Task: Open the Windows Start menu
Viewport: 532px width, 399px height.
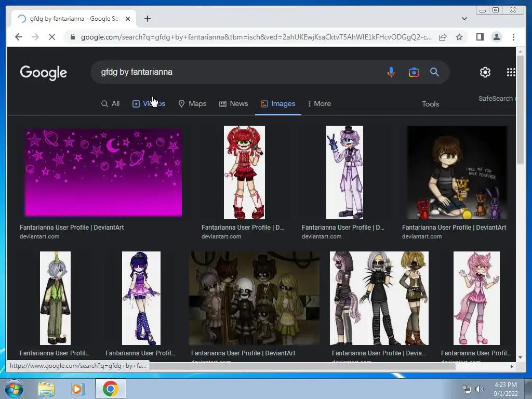Action: tap(14, 389)
